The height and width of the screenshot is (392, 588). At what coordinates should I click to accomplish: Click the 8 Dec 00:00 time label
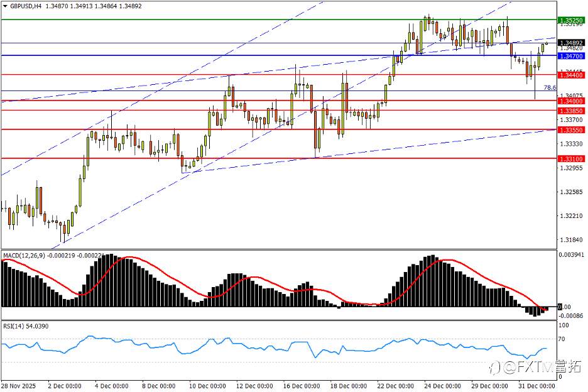[x=159, y=386]
